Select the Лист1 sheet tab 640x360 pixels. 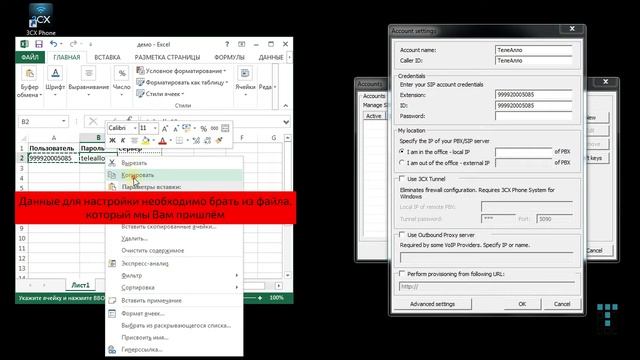[80, 285]
